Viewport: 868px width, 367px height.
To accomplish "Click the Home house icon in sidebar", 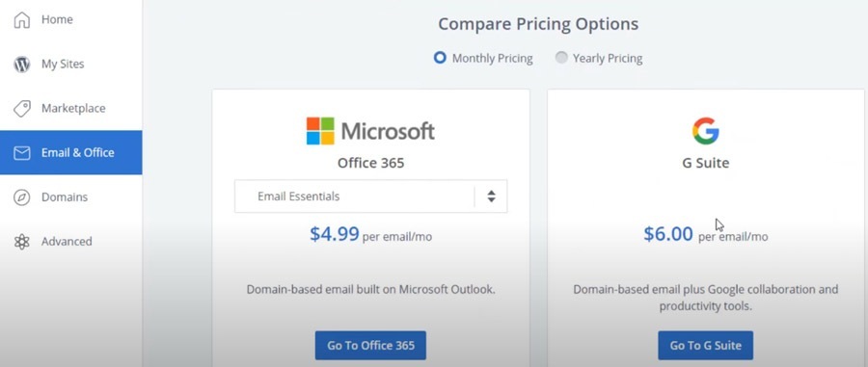I will point(21,20).
